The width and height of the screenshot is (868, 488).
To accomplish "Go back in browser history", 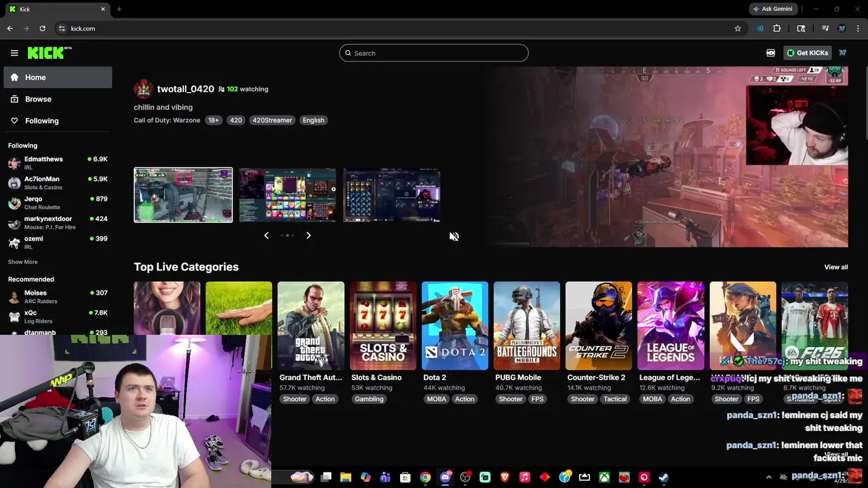I will coord(9,28).
